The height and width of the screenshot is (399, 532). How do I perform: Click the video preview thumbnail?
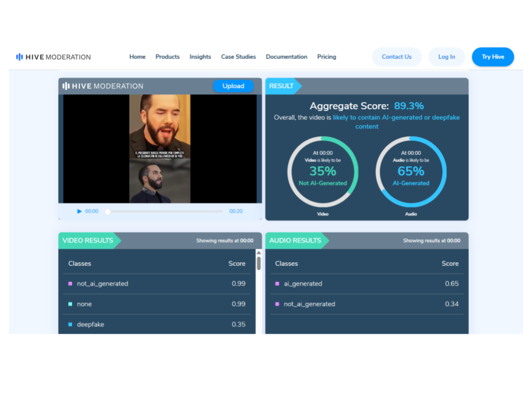click(x=160, y=149)
